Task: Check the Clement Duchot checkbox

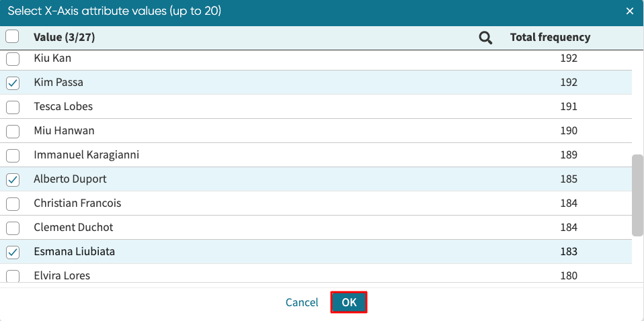Action: pos(12,228)
